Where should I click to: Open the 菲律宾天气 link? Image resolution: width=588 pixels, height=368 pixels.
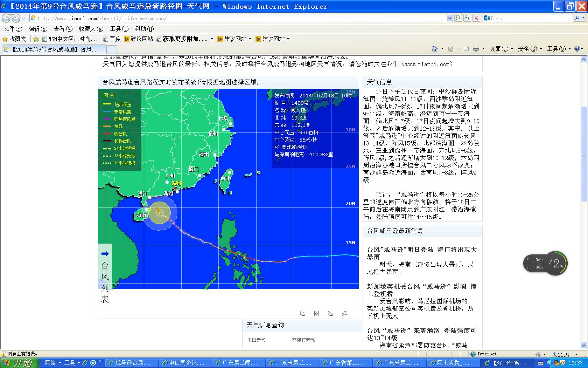pyautogui.click(x=303, y=340)
